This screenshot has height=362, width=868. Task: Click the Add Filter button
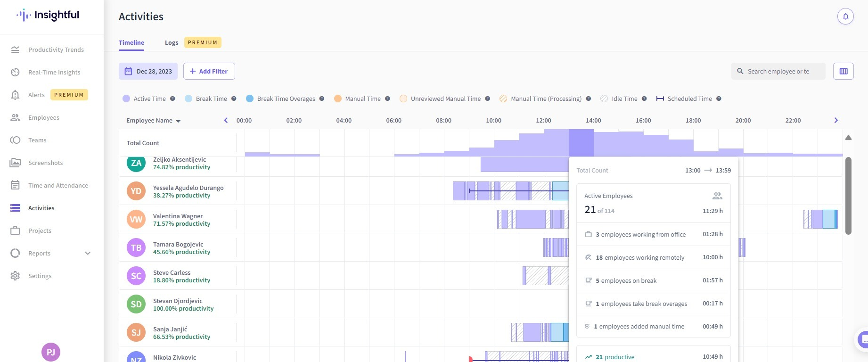point(209,71)
